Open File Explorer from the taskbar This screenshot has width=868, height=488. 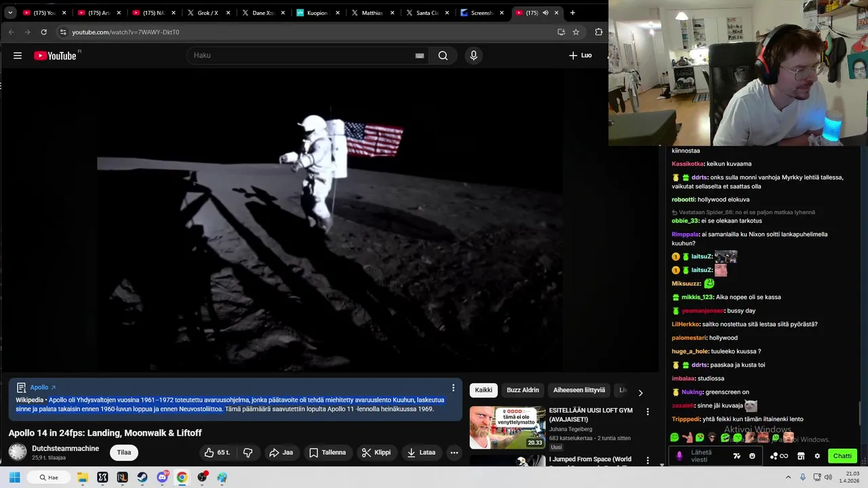83,477
